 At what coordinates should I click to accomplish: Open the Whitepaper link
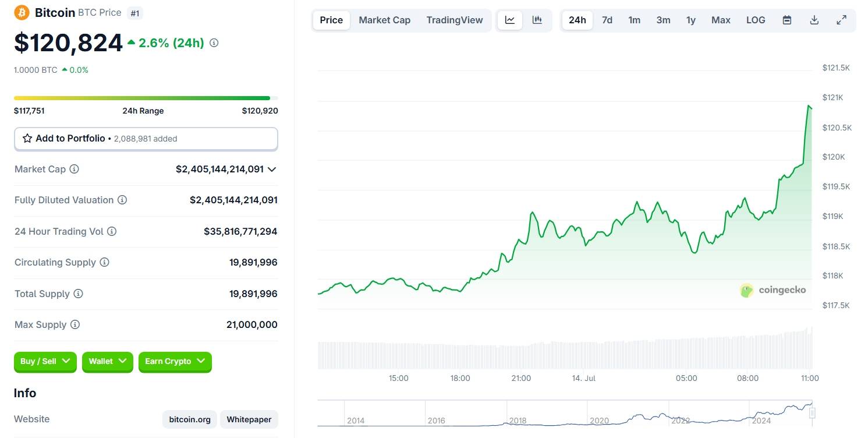click(x=249, y=419)
